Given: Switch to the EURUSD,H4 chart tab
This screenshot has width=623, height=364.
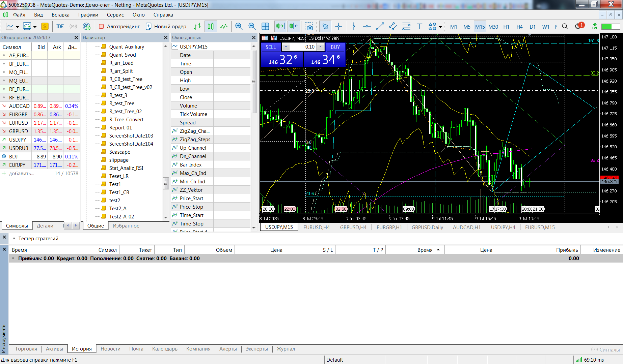Looking at the screenshot, I should click(x=316, y=227).
